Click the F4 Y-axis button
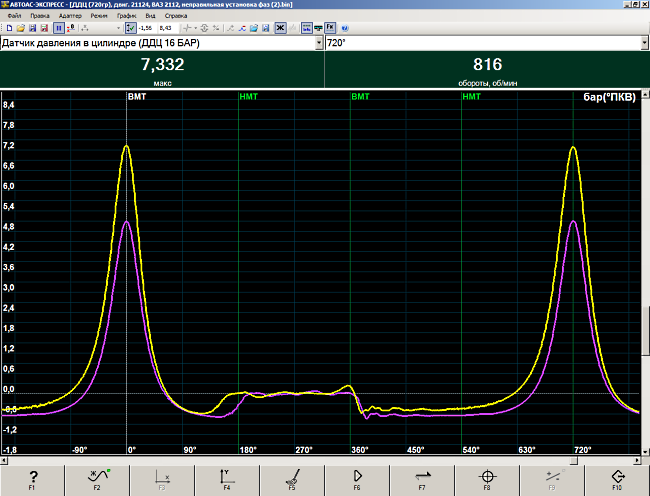 tap(227, 480)
